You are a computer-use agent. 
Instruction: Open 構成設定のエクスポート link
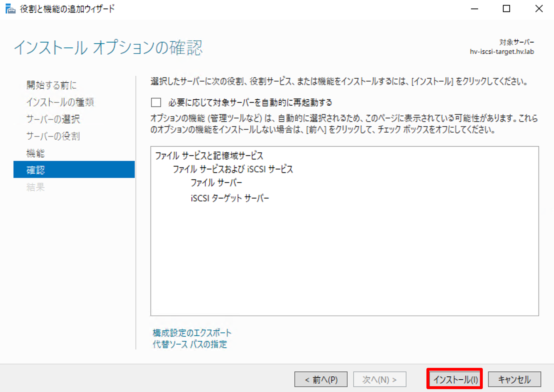pyautogui.click(x=192, y=333)
